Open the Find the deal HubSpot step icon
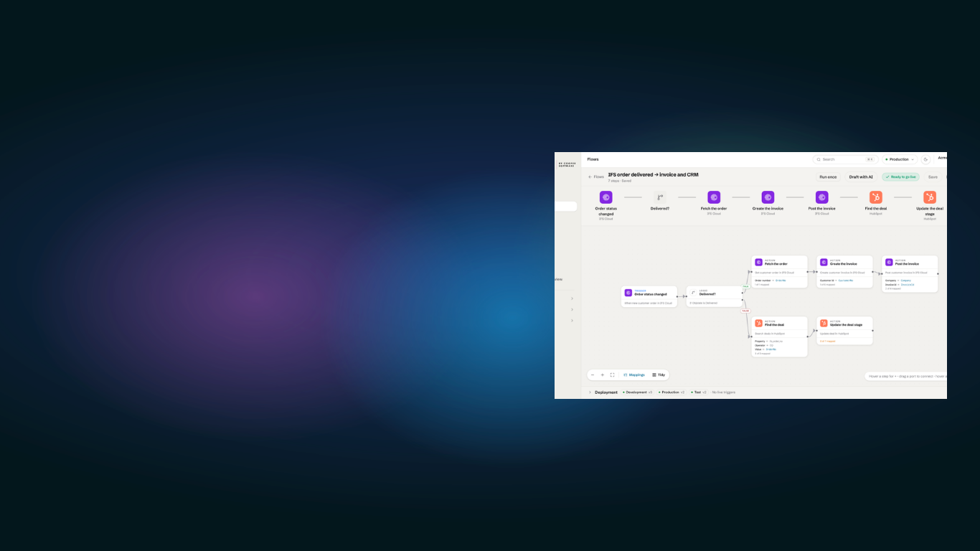 [876, 197]
